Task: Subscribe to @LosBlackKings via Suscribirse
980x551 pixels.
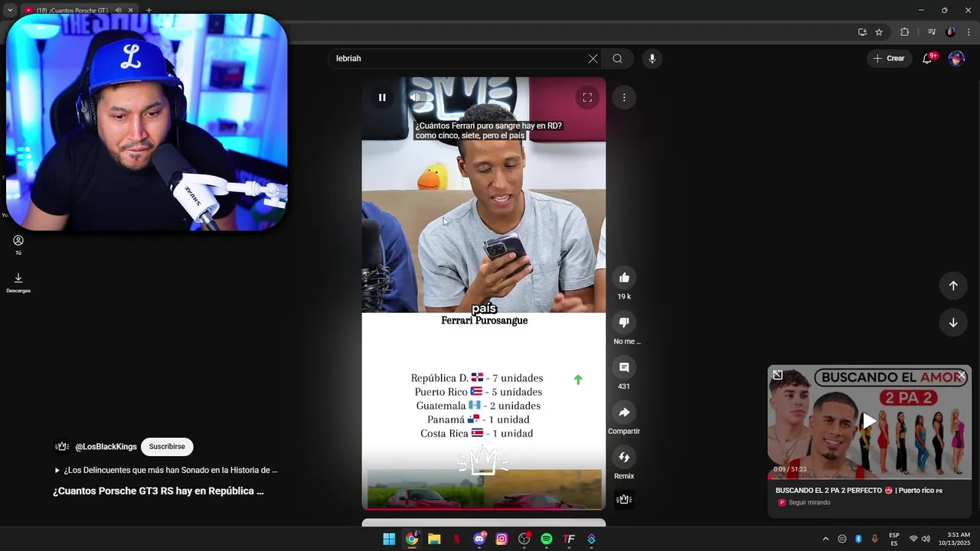Action: click(x=167, y=446)
